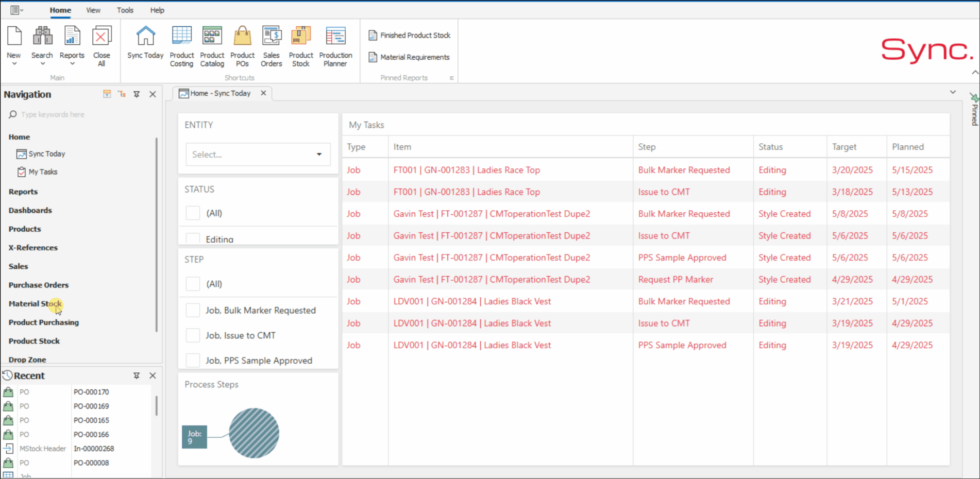Viewport: 980px width, 479px height.
Task: Select Request PP Marker task row
Action: point(646,280)
